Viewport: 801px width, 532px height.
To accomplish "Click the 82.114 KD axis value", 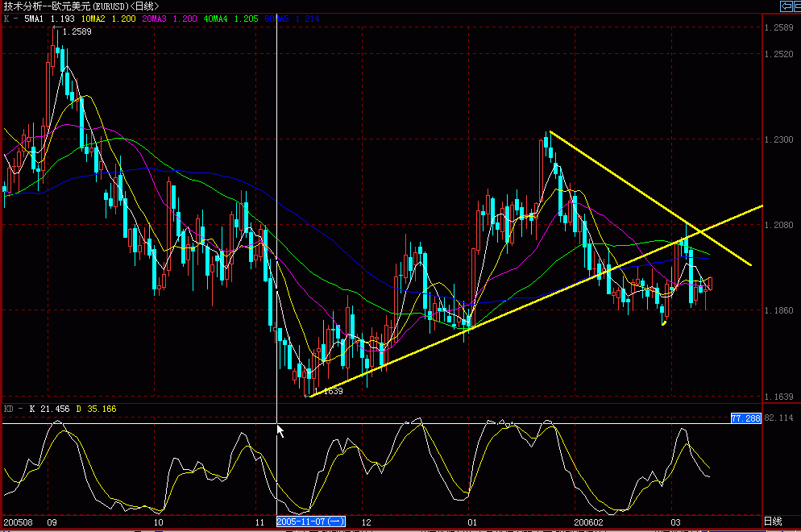I will click(x=779, y=418).
